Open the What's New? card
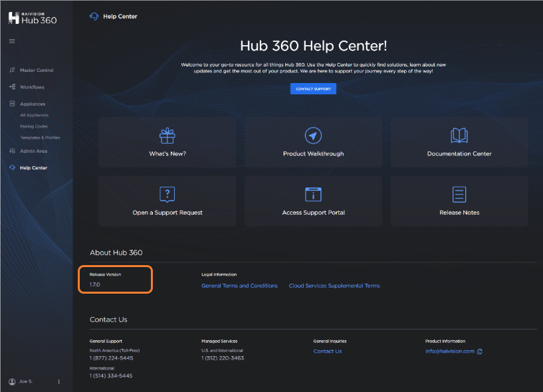This screenshot has height=392, width=543. pos(167,142)
